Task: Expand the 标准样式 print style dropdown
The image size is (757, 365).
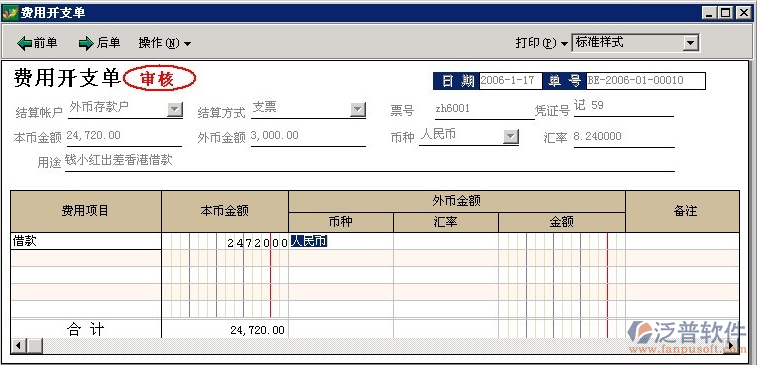Action: [x=691, y=43]
